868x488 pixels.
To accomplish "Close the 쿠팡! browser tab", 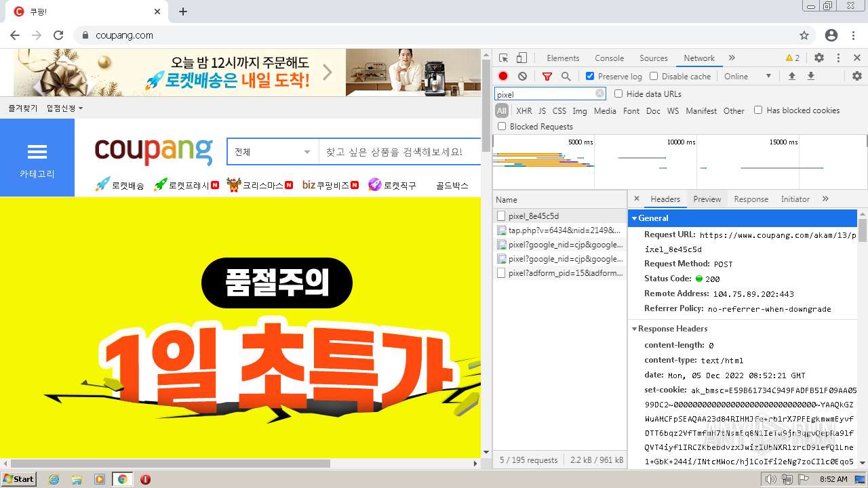I will 157,12.
